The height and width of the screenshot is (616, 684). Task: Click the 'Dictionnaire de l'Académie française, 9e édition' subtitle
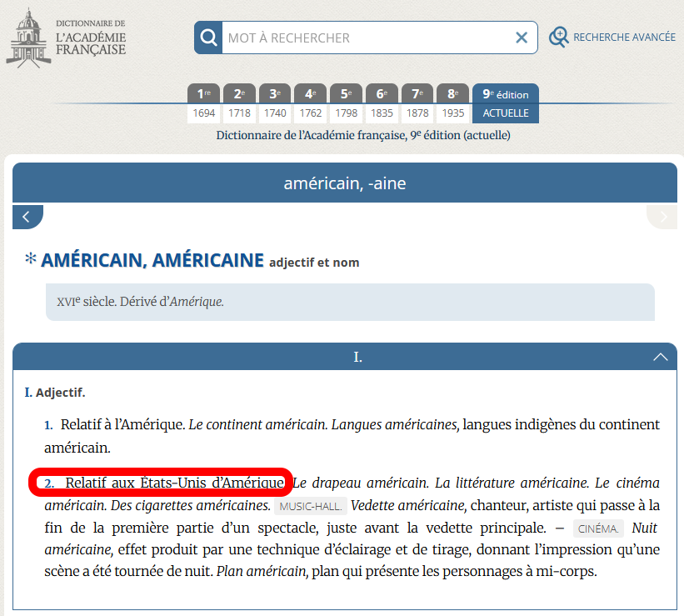coord(363,135)
